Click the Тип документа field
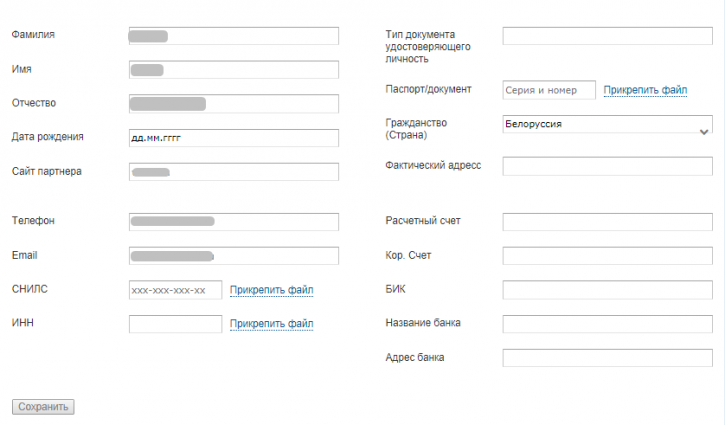 607,36
